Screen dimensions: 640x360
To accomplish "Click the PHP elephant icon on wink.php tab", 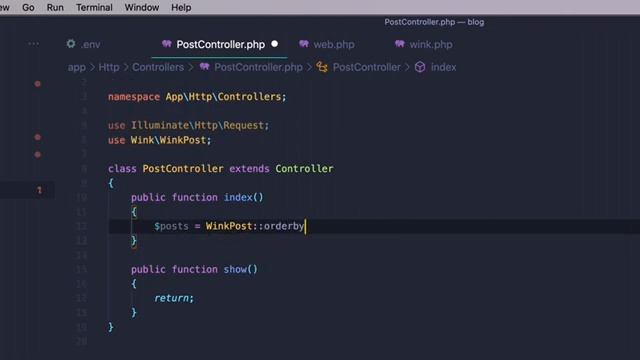I will coord(400,44).
